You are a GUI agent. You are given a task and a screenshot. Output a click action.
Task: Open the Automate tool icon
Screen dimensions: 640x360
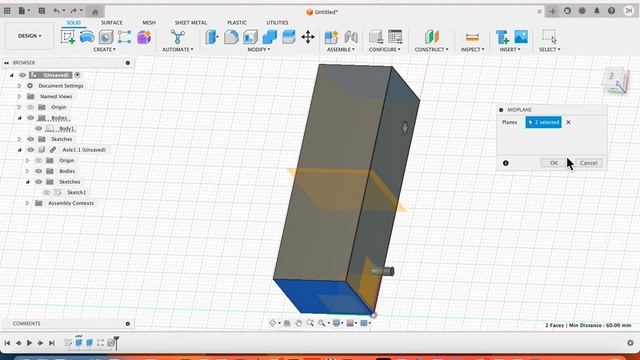[178, 37]
